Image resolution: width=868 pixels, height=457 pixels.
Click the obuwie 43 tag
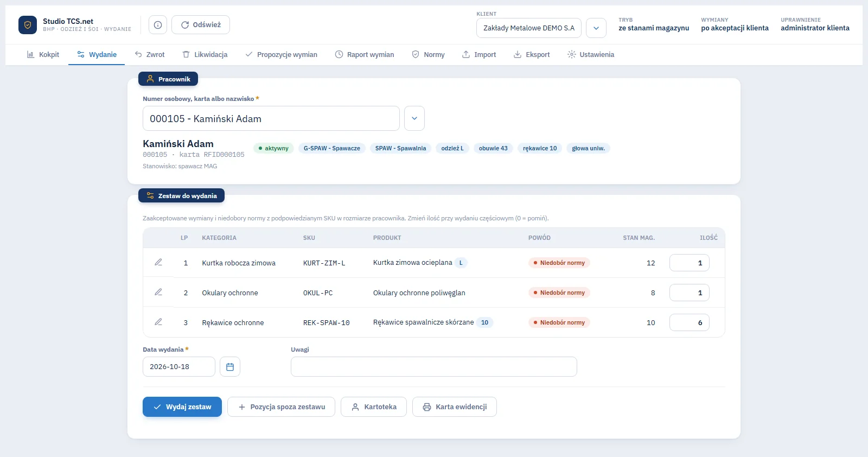pyautogui.click(x=493, y=148)
